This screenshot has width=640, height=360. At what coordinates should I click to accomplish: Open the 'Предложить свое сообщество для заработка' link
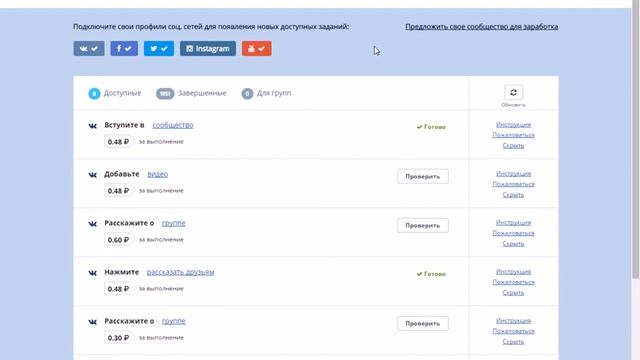(482, 27)
